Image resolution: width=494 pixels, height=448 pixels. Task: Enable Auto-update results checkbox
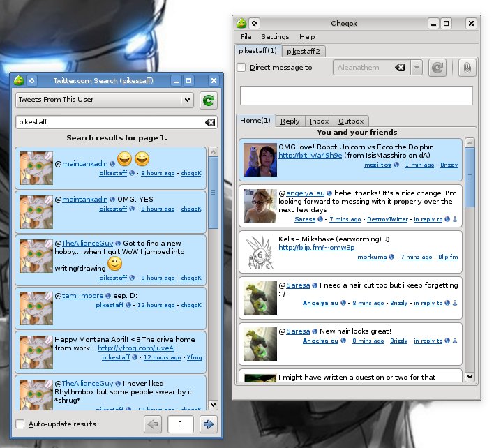[20, 424]
